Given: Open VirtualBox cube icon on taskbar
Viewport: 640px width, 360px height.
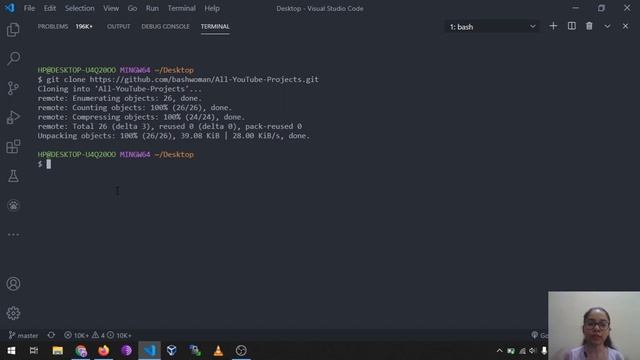Looking at the screenshot, I should pyautogui.click(x=171, y=350).
